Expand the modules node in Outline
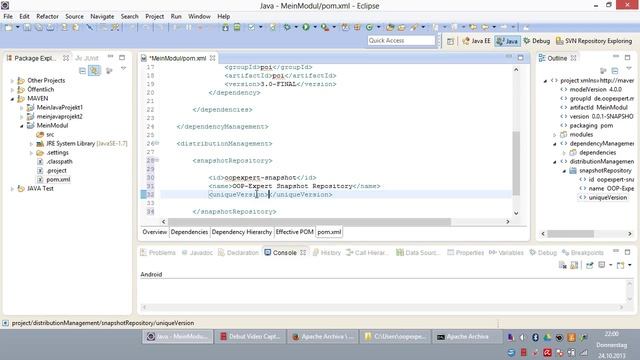Screen dimensions: 640x360 [555, 135]
